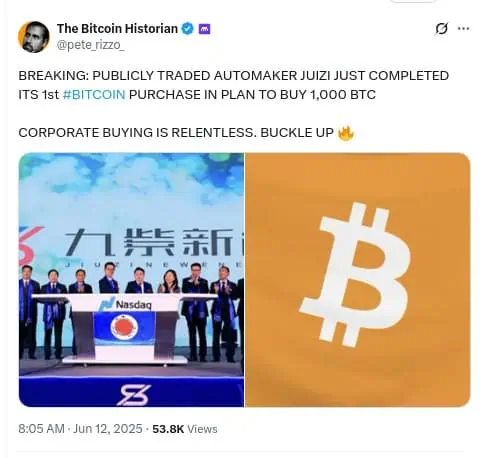
Task: Click The Bitcoin Historian profile avatar
Action: (x=33, y=37)
